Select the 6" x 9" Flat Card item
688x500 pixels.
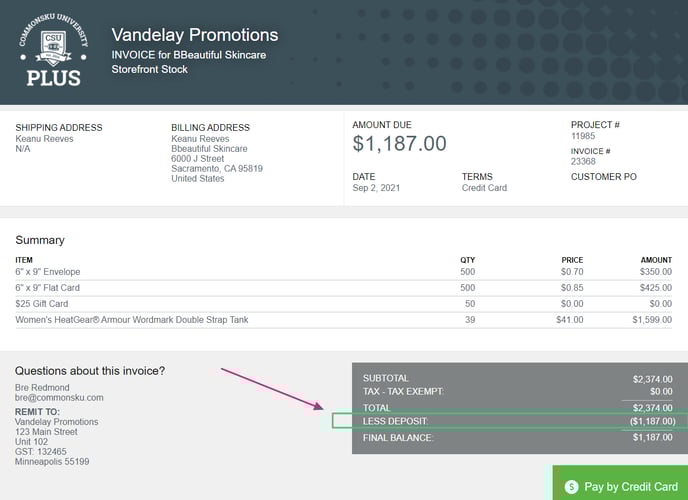(48, 288)
